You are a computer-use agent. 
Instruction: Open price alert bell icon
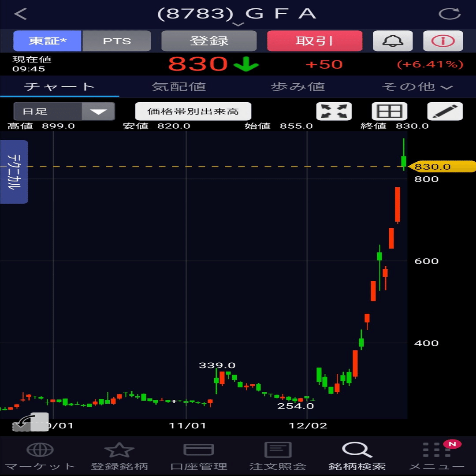(x=393, y=41)
